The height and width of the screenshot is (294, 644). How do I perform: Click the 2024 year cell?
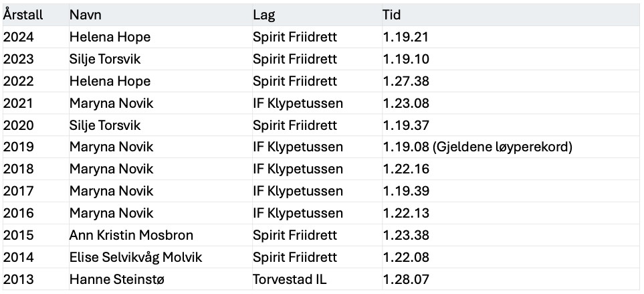(35, 37)
